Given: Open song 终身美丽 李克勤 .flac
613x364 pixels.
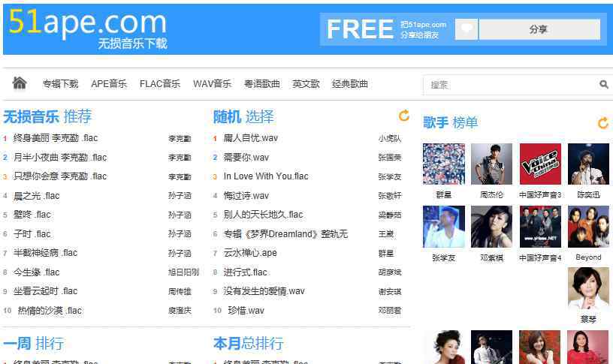Looking at the screenshot, I should (x=55, y=138).
